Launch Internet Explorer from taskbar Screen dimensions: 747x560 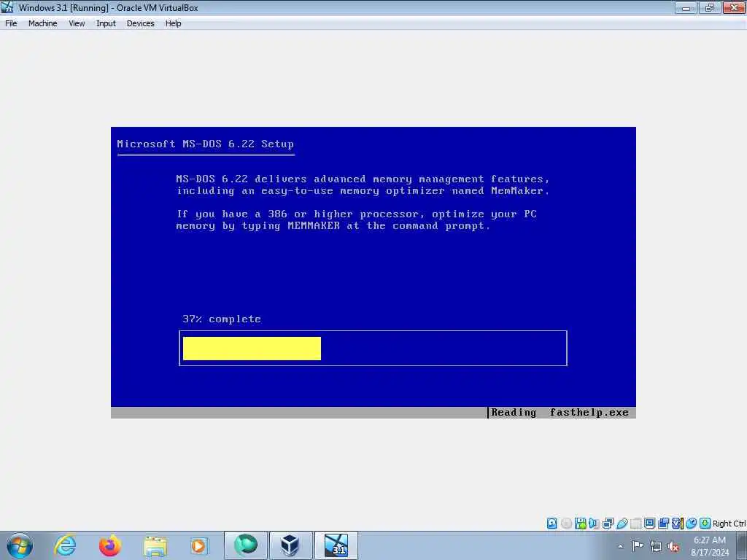(x=65, y=545)
